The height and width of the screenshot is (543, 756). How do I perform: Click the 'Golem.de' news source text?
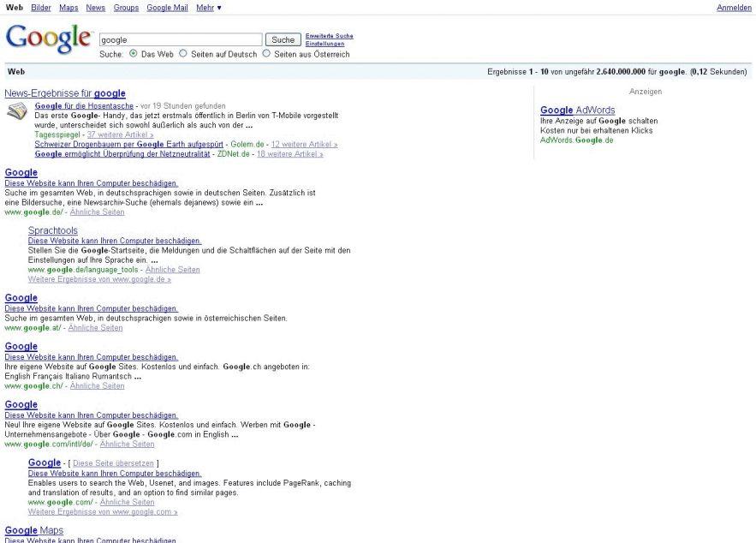(247, 144)
